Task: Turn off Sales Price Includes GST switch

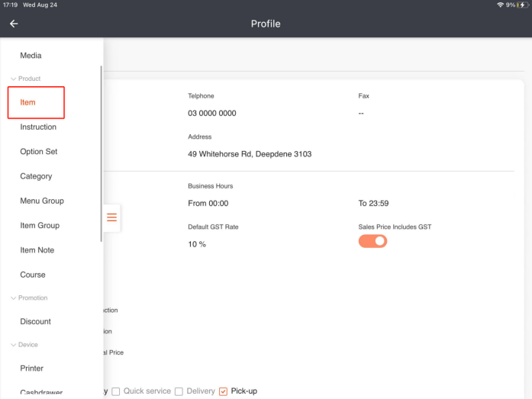Action: 372,241
